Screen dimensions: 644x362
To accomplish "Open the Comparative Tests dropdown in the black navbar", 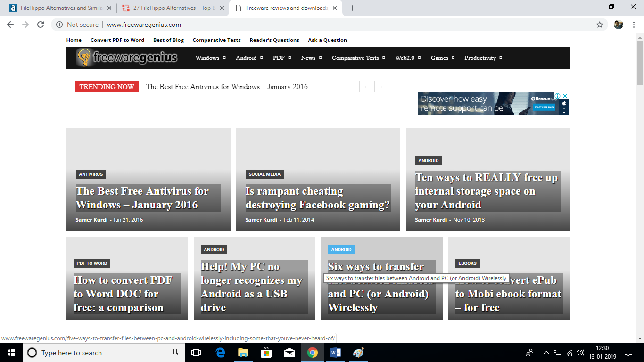I will click(358, 58).
